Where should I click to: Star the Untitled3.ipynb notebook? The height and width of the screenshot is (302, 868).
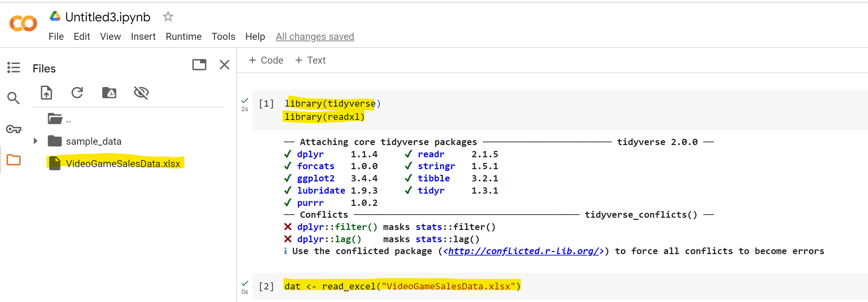click(168, 16)
